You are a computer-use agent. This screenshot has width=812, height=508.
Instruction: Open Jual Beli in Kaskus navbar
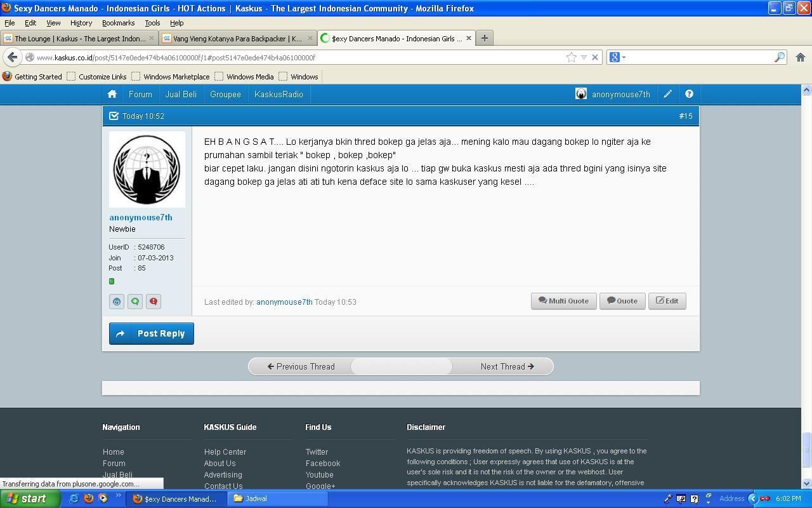tap(181, 94)
